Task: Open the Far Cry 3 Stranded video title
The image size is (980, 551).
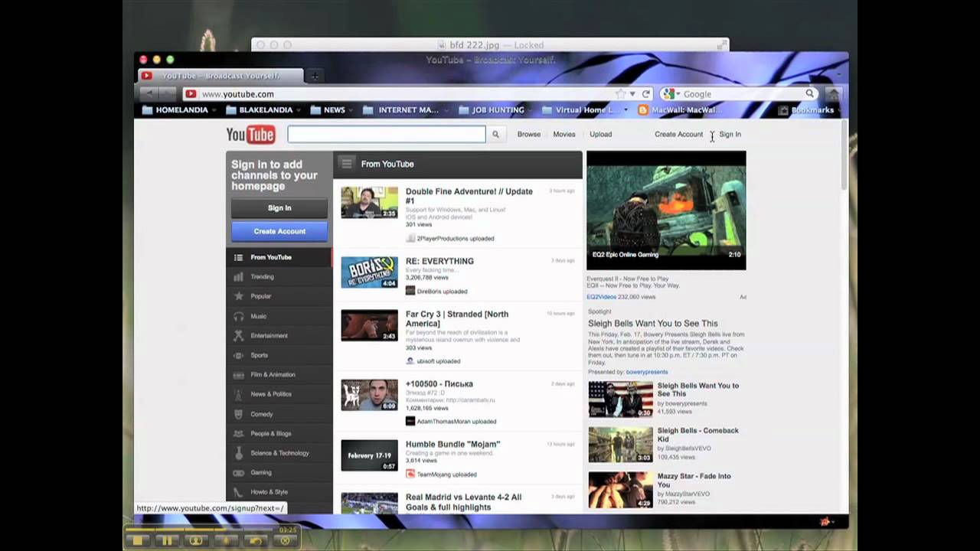Action: click(457, 318)
